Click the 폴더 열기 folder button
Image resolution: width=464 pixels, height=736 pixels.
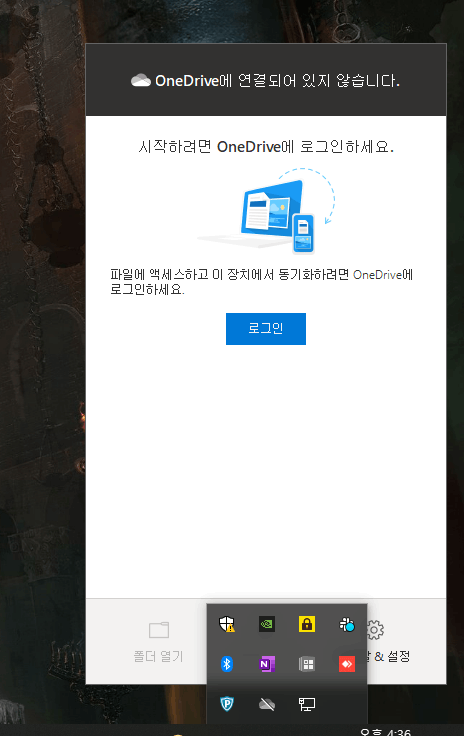click(x=159, y=642)
